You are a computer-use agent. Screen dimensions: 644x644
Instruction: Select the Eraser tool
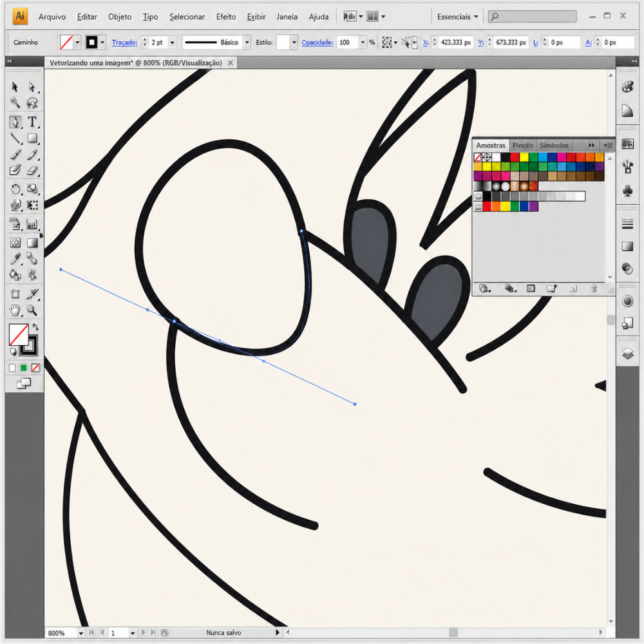(x=32, y=171)
